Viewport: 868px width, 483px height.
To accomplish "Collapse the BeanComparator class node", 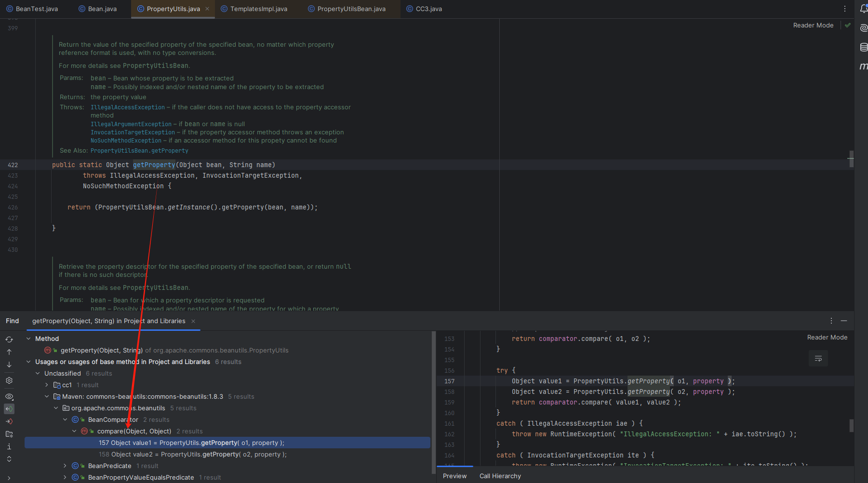I will pyautogui.click(x=65, y=420).
